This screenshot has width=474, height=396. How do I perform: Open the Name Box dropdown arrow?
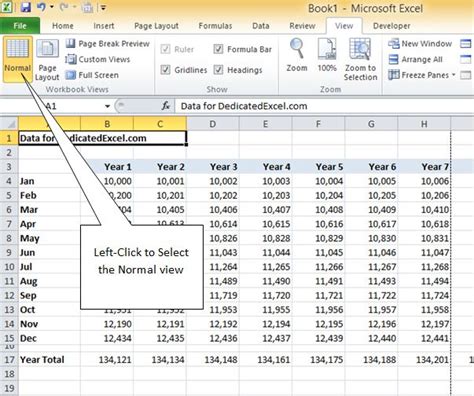click(x=107, y=106)
